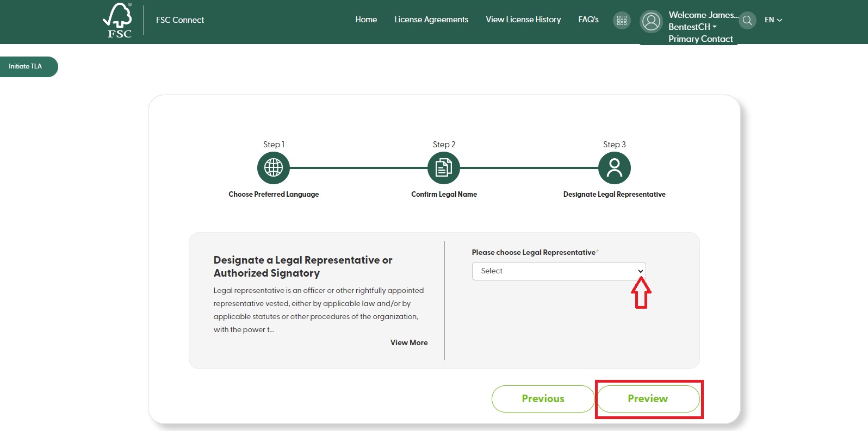
Task: Navigate to the FAQ's page
Action: click(588, 20)
